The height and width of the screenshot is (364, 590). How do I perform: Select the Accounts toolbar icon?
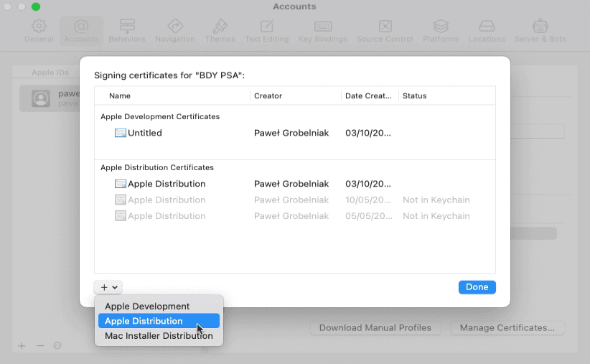(81, 27)
